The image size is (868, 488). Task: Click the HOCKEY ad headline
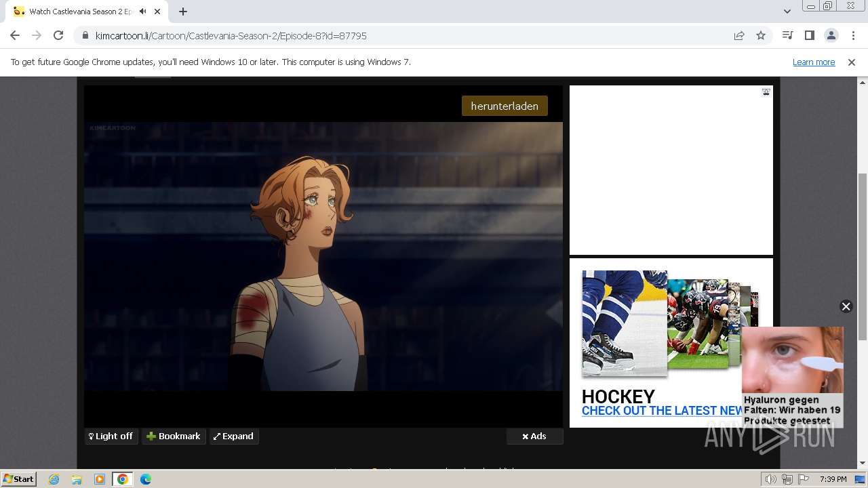[618, 396]
